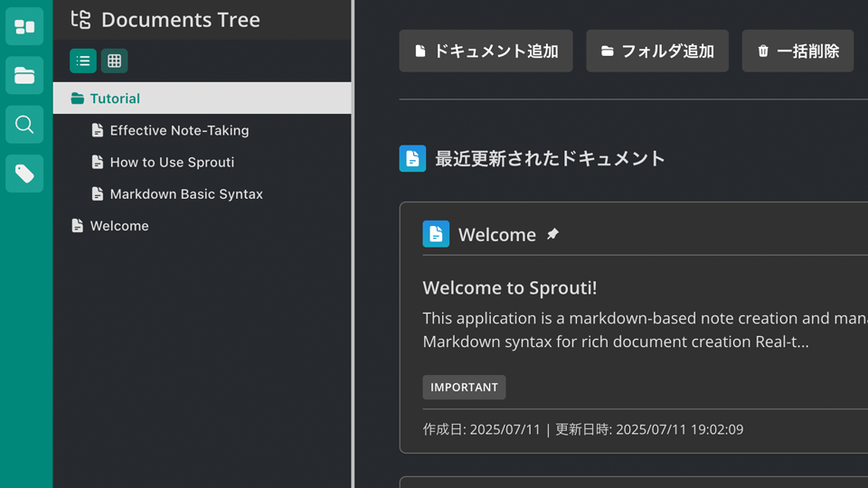Open the search panel in sidebar
868x488 pixels.
pos(24,125)
